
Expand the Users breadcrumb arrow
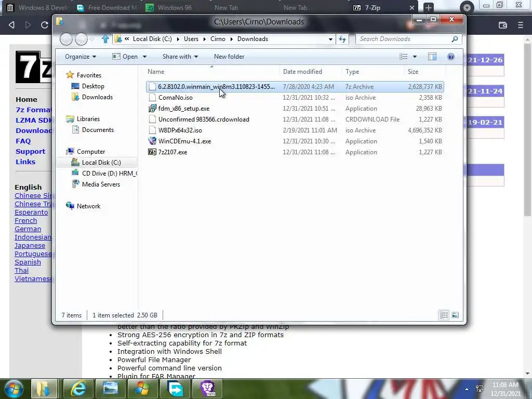pos(204,39)
